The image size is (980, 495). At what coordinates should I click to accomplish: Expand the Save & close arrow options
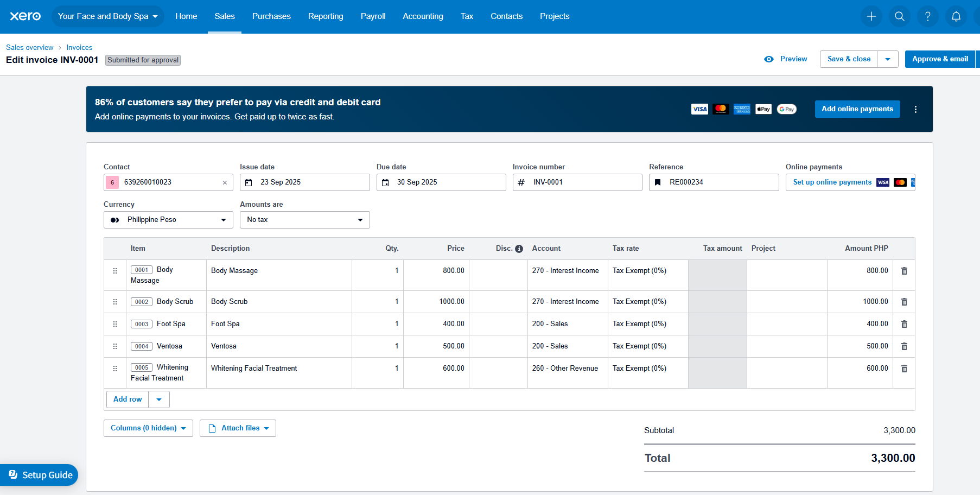[x=888, y=59]
